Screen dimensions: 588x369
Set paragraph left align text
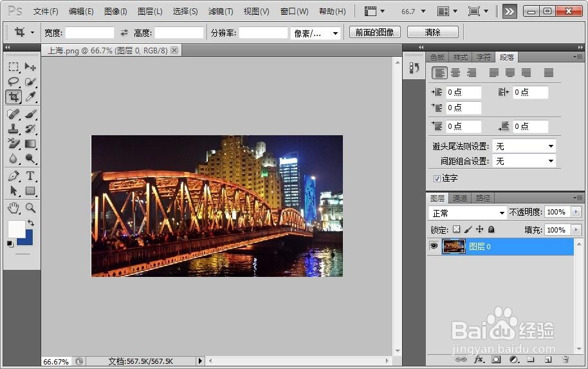pyautogui.click(x=439, y=73)
